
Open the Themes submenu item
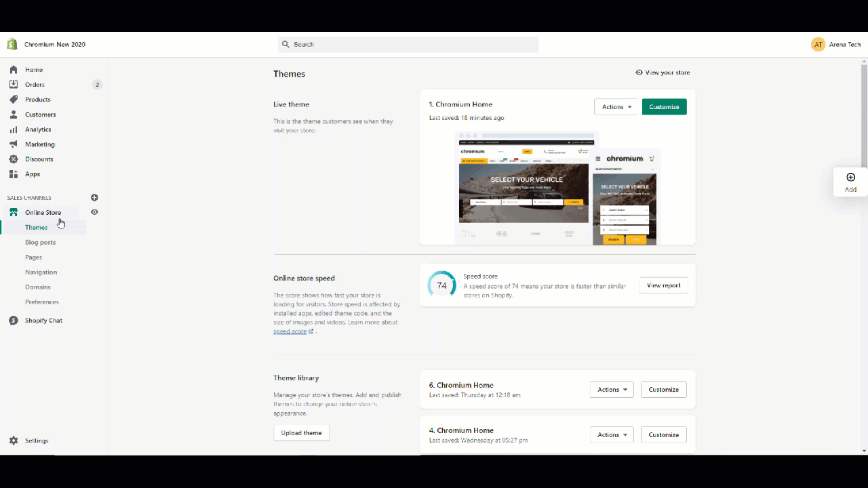(37, 228)
